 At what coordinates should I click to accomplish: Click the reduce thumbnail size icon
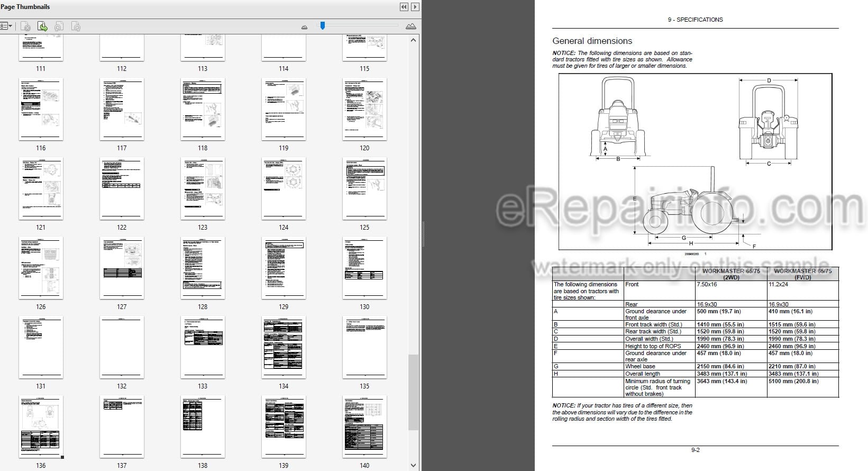coord(304,26)
